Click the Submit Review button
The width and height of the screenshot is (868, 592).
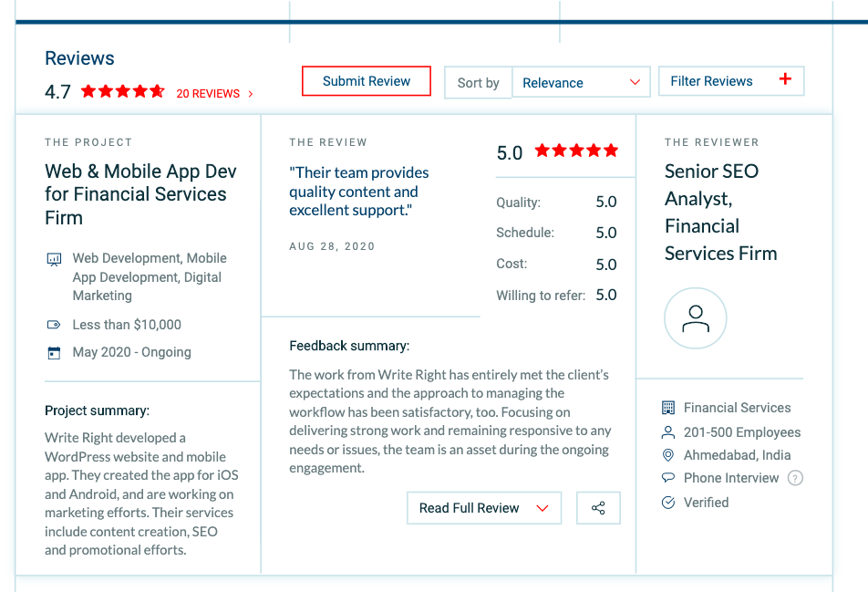[367, 81]
